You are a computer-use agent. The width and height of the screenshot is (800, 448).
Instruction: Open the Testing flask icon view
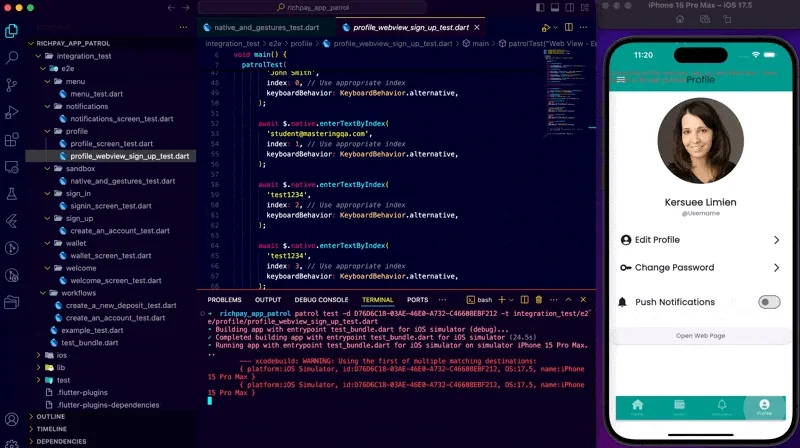coord(12,192)
